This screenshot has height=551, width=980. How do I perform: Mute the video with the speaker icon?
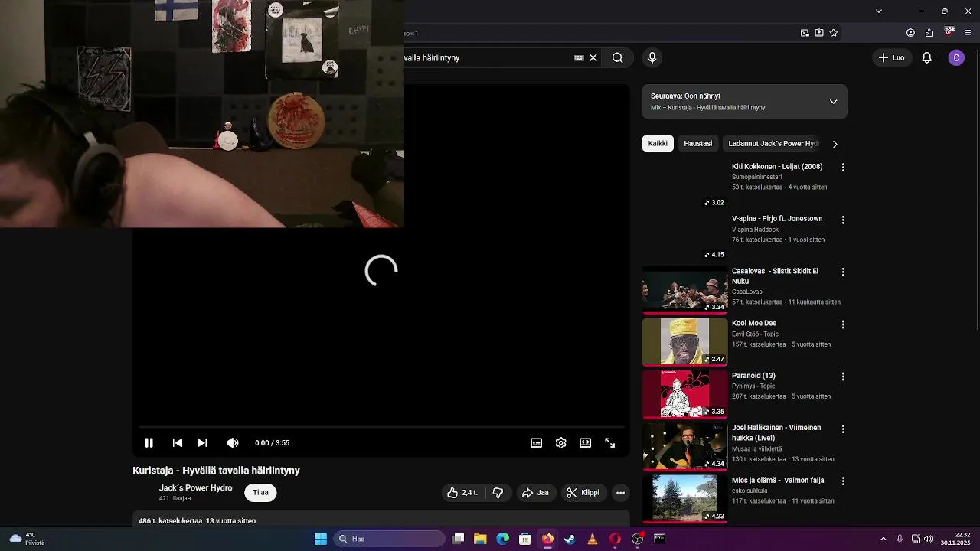pos(233,442)
